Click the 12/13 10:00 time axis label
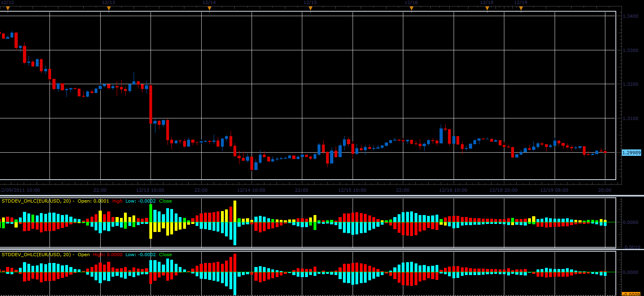 tap(150, 190)
